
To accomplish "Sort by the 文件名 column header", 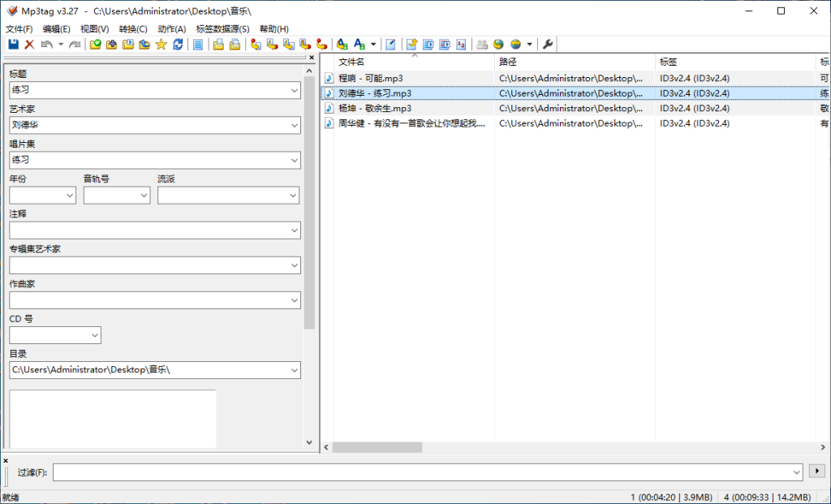I will point(414,62).
